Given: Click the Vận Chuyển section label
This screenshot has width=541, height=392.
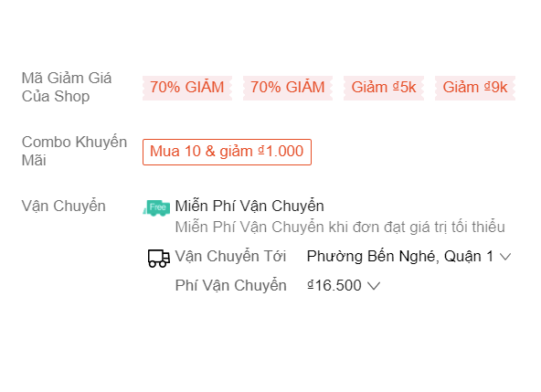Looking at the screenshot, I should coord(63,206).
